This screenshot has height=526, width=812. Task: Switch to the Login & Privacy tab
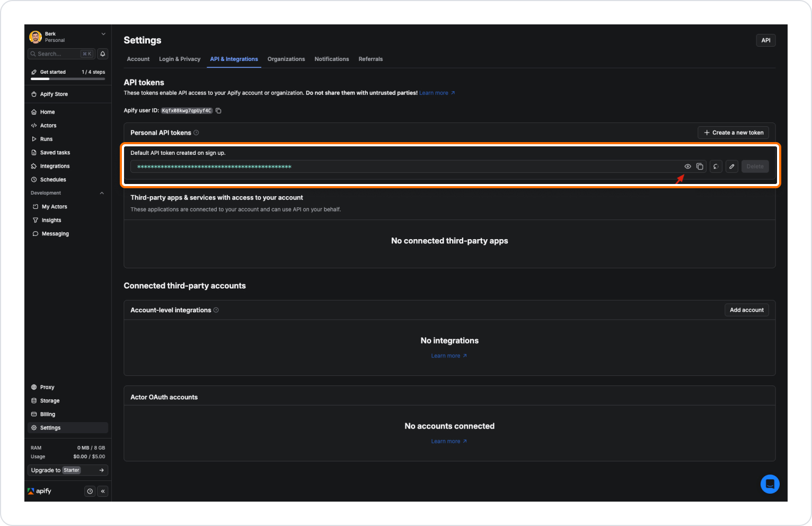(x=180, y=59)
